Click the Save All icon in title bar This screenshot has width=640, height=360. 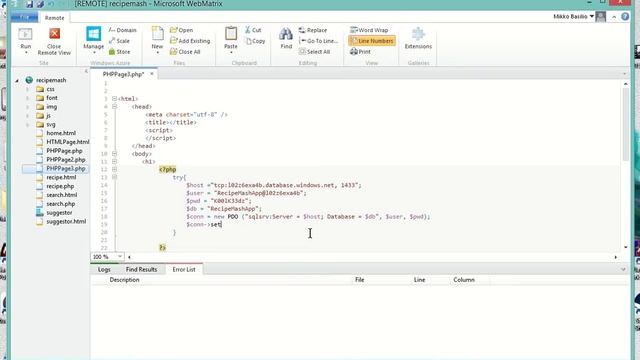coord(40,4)
